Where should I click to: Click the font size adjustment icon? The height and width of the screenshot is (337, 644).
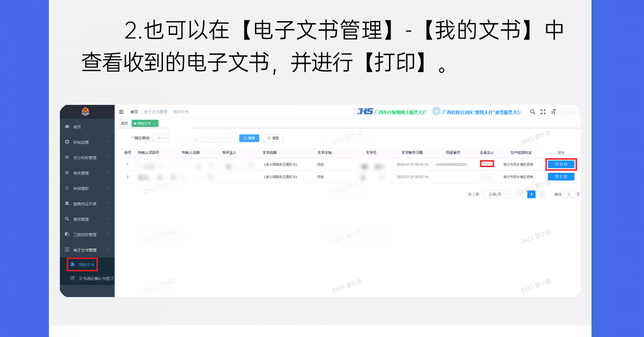coord(554,112)
